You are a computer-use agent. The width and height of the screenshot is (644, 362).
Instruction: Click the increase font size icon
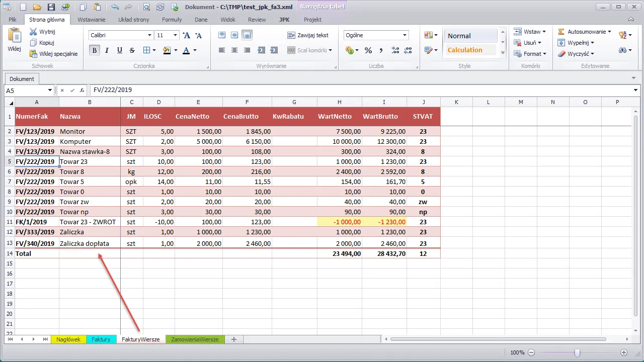point(187,35)
